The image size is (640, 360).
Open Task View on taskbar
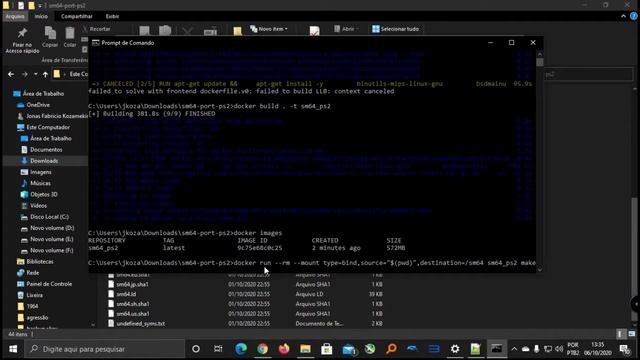218,349
